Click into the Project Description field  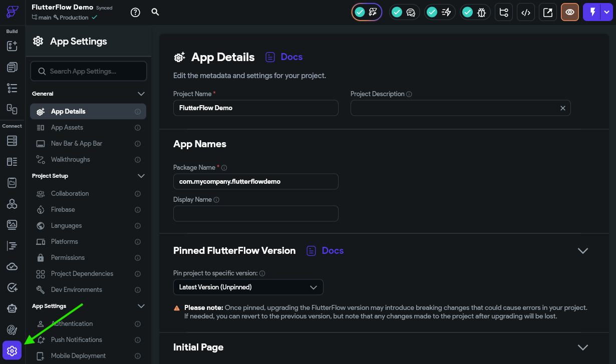click(x=461, y=108)
